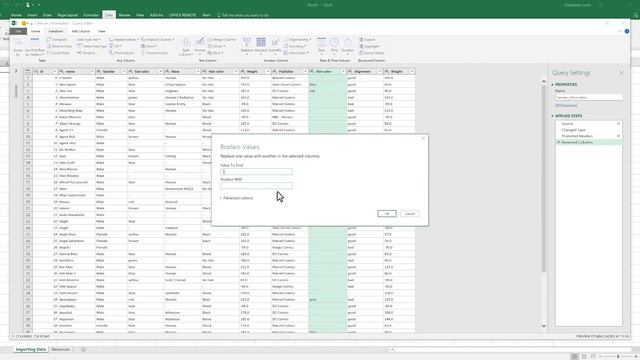Open filter dropdown of Gender column

tap(124, 71)
